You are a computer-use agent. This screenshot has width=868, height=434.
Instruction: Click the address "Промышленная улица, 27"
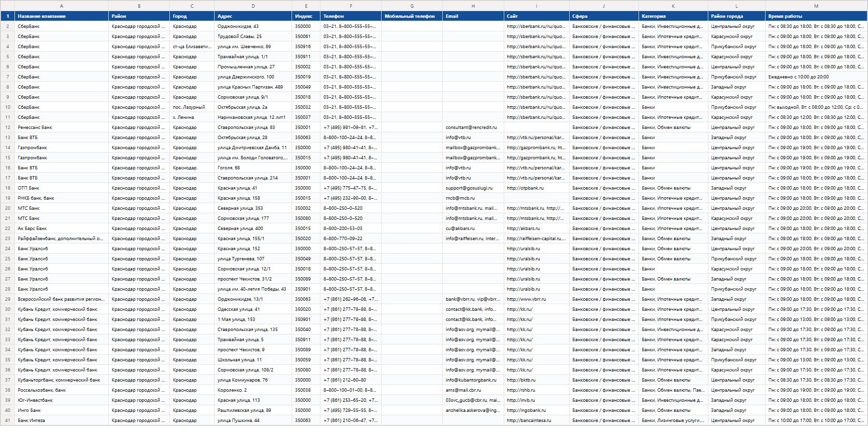coord(253,67)
